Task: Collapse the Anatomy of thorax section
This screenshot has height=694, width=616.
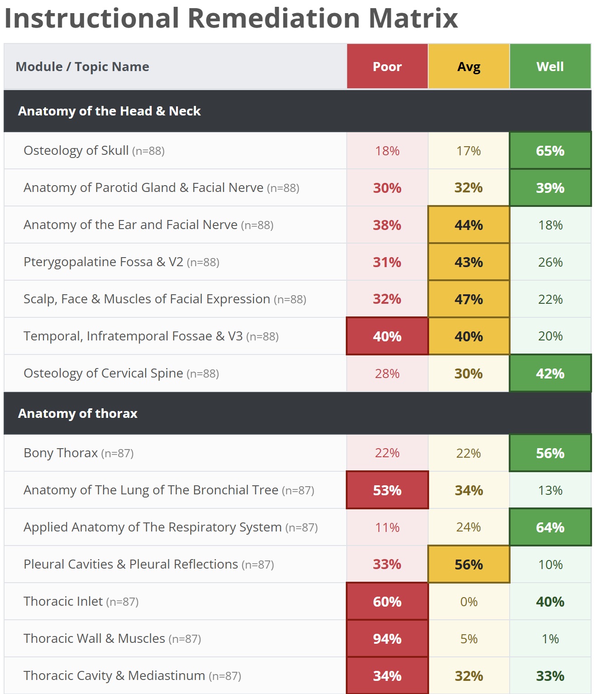Action: coord(297,413)
